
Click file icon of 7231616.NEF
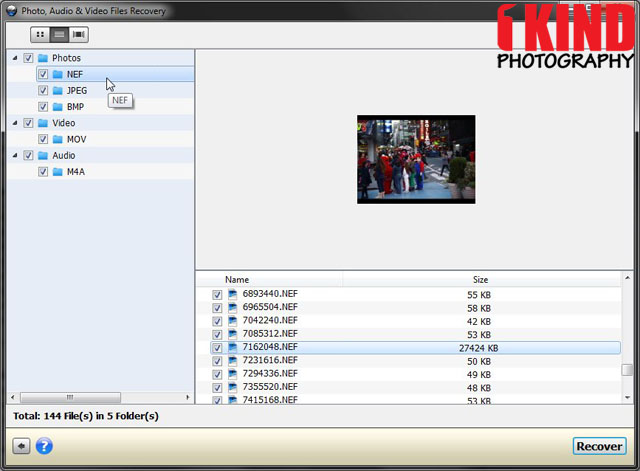(x=232, y=361)
